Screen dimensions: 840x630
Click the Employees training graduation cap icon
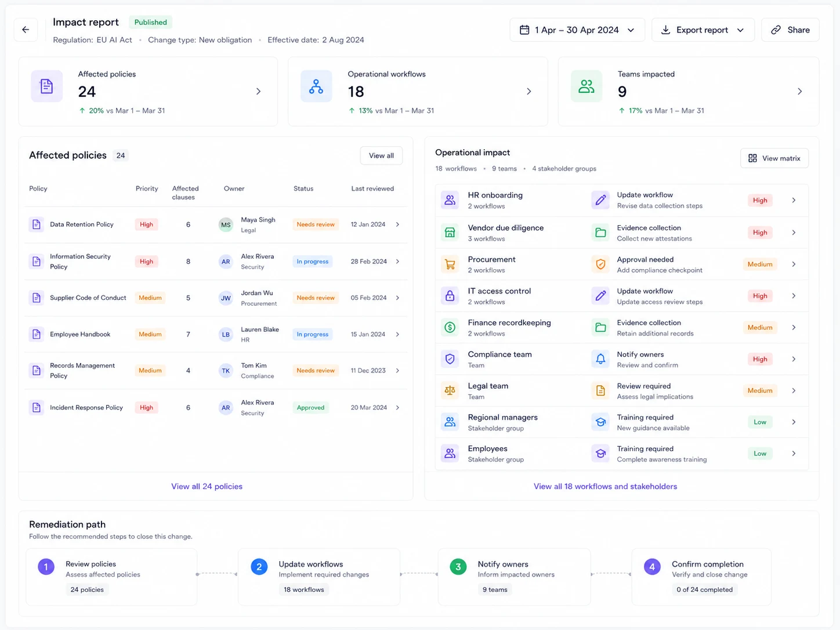600,454
